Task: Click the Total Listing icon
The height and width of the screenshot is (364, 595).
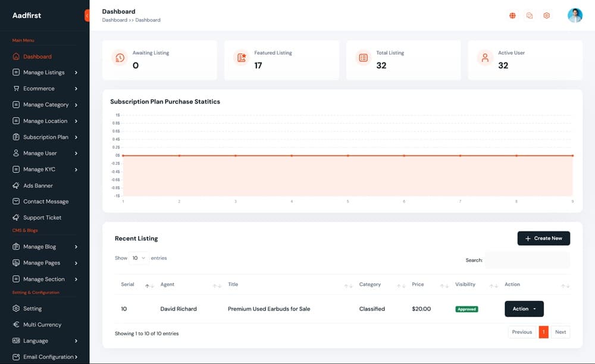Action: coord(363,58)
